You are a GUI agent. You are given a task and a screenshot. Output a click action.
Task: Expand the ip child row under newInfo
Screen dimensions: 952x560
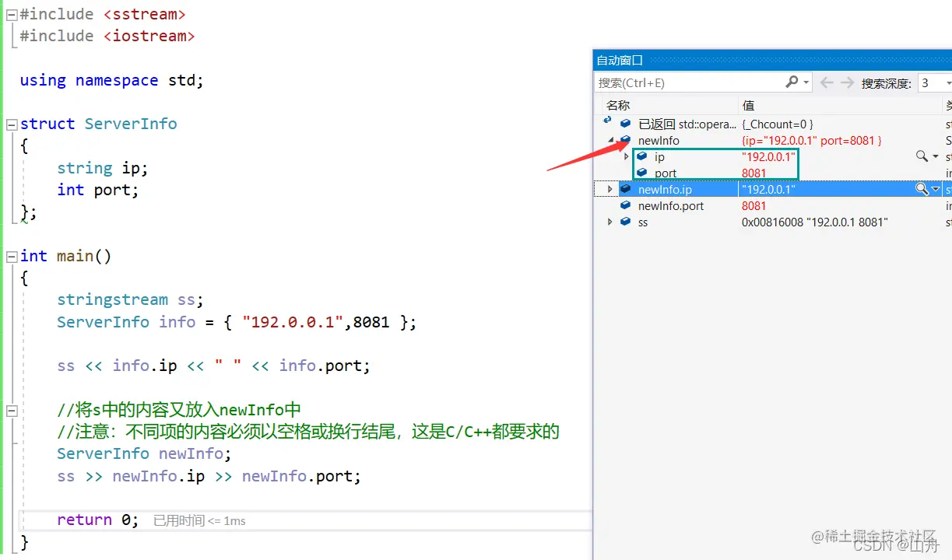(x=627, y=157)
